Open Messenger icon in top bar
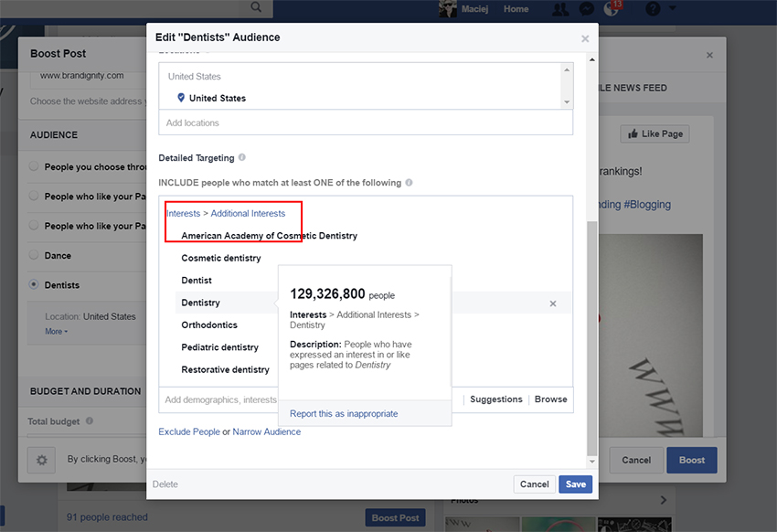Image resolution: width=777 pixels, height=532 pixels. 587,9
